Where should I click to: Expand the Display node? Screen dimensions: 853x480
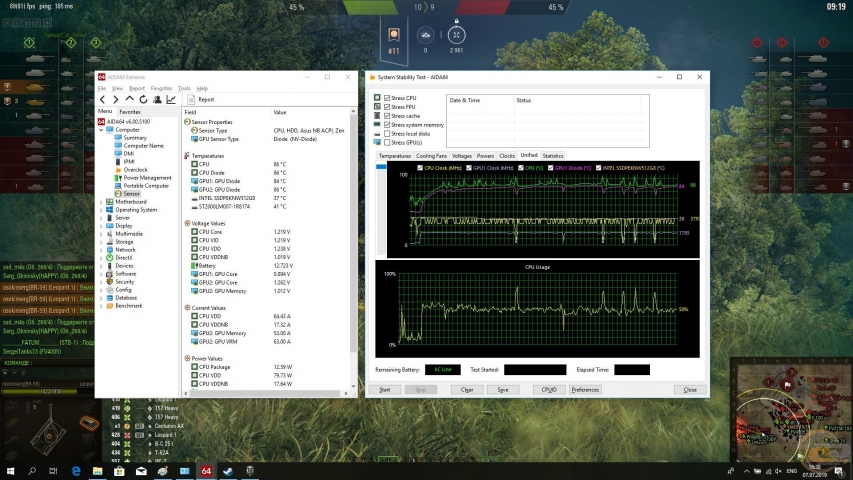tap(101, 226)
